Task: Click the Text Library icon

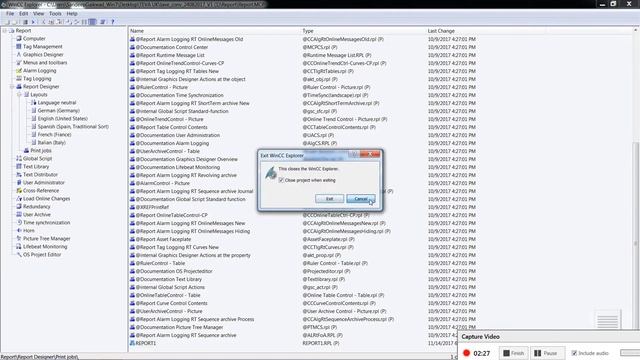Action: click(x=19, y=167)
